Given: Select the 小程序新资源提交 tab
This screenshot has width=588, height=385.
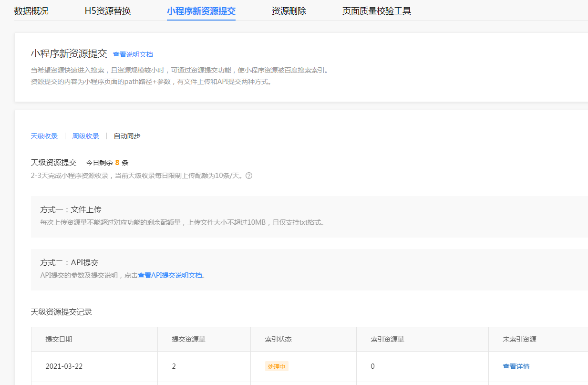Looking at the screenshot, I should coord(201,11).
